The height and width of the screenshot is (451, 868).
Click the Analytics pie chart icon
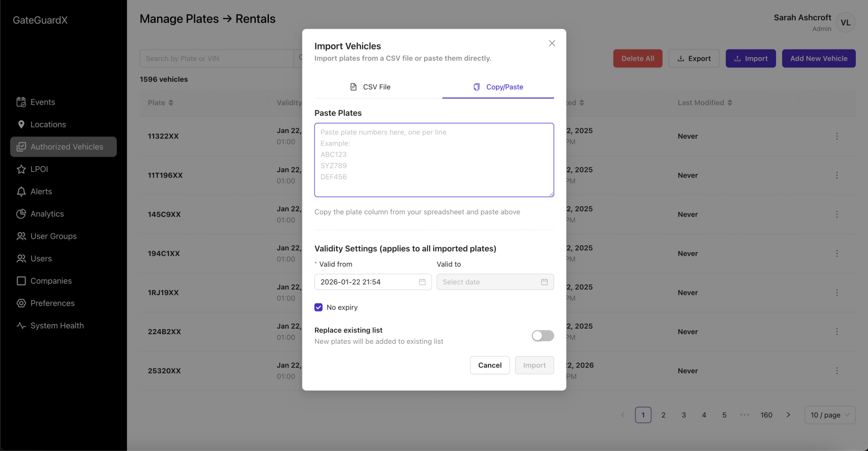click(x=21, y=214)
